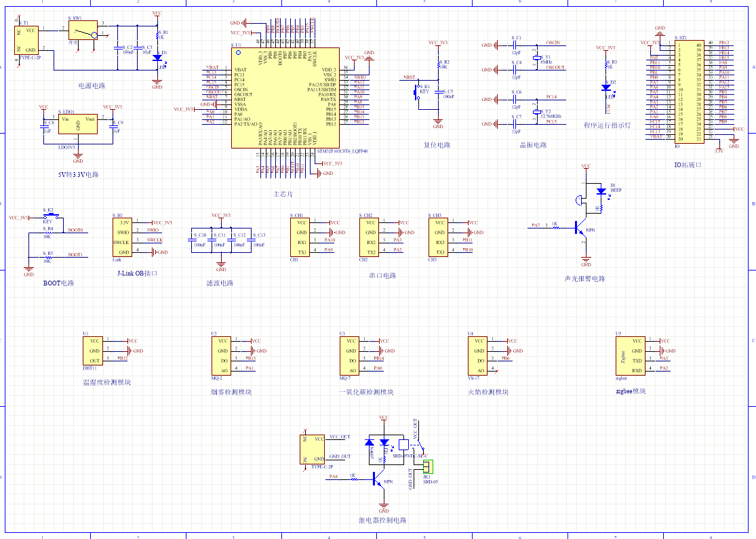
Task: Click the 火焰检测模块 label
Action: [488, 392]
